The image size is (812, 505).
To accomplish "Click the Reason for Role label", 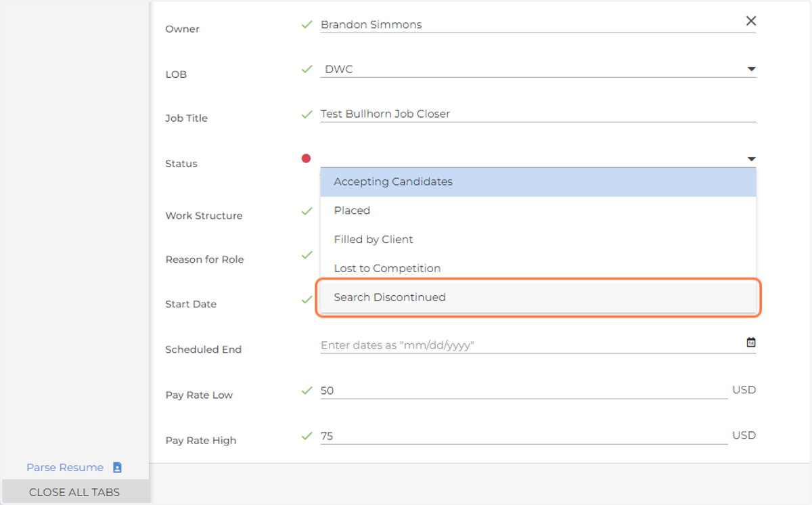I will [x=204, y=260].
